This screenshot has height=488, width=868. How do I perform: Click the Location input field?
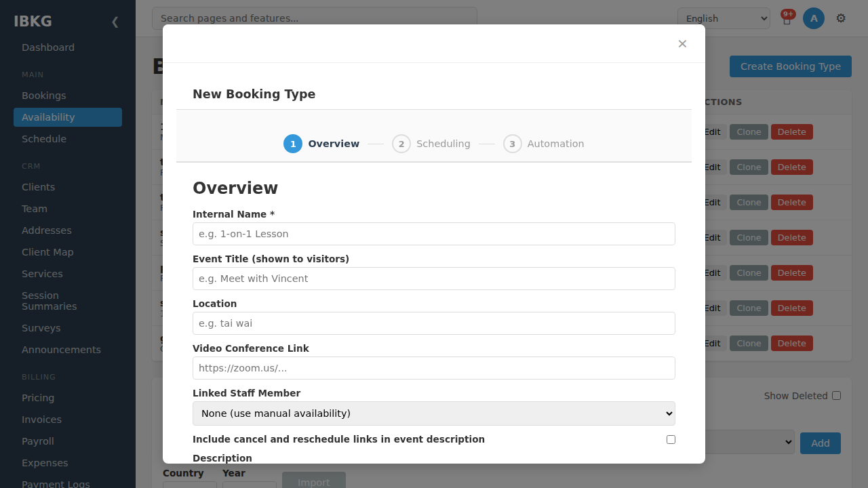434,323
